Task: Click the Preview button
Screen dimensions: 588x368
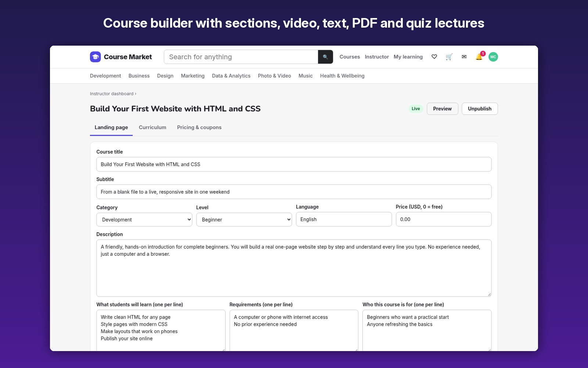Action: pos(442,109)
